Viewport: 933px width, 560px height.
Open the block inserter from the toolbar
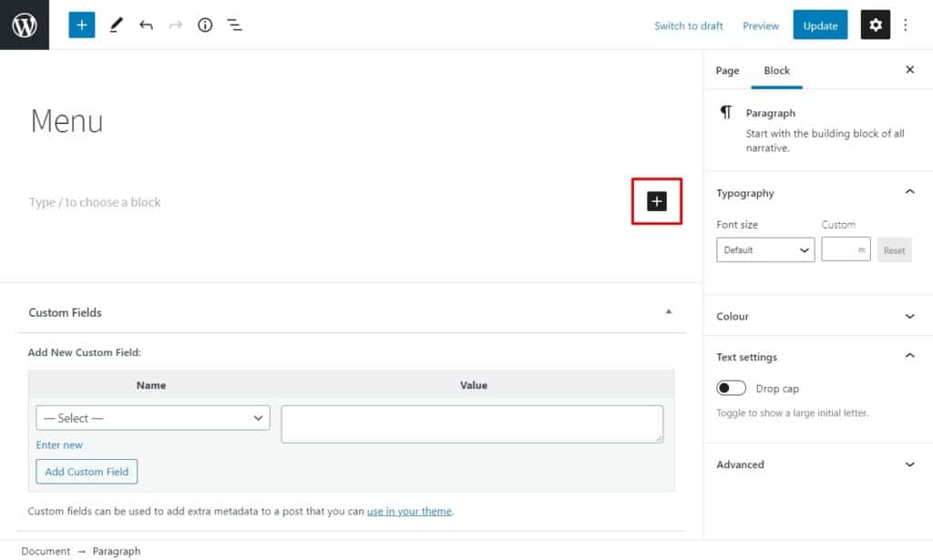pos(81,25)
